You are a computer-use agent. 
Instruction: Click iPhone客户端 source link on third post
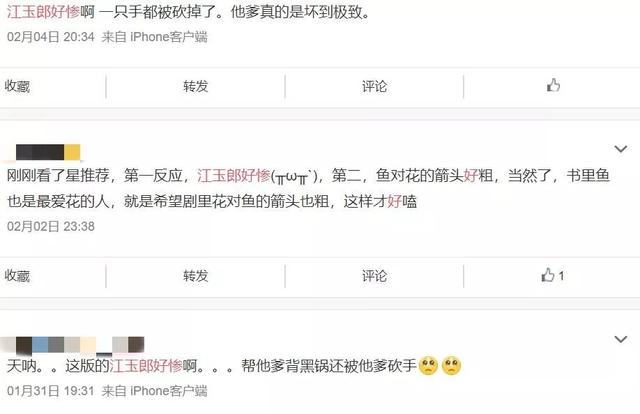click(169, 391)
